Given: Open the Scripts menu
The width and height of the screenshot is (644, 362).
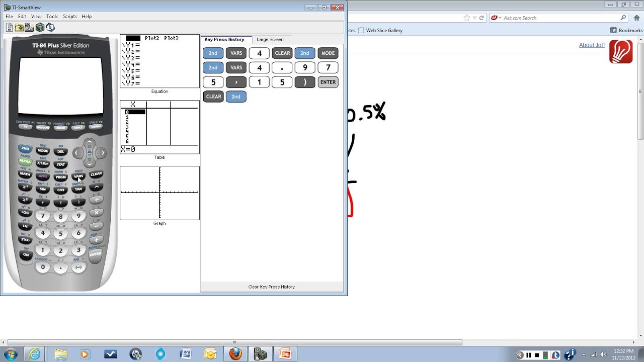Looking at the screenshot, I should pos(69,17).
